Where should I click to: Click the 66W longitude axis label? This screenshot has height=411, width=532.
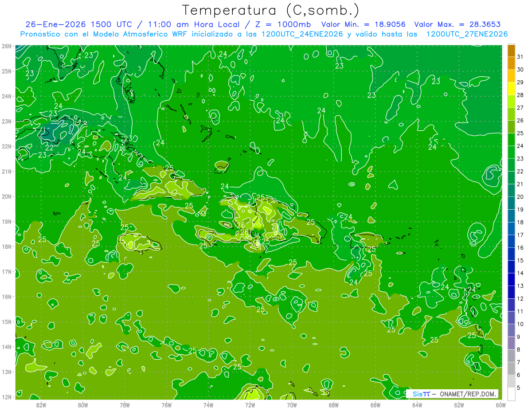tap(376, 404)
